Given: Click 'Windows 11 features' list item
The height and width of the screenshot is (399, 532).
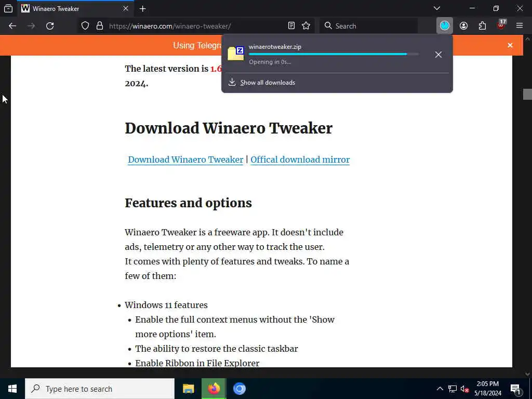Looking at the screenshot, I should tap(166, 305).
